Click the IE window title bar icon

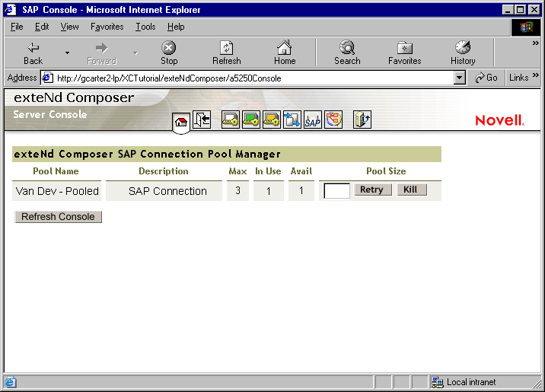[10, 9]
